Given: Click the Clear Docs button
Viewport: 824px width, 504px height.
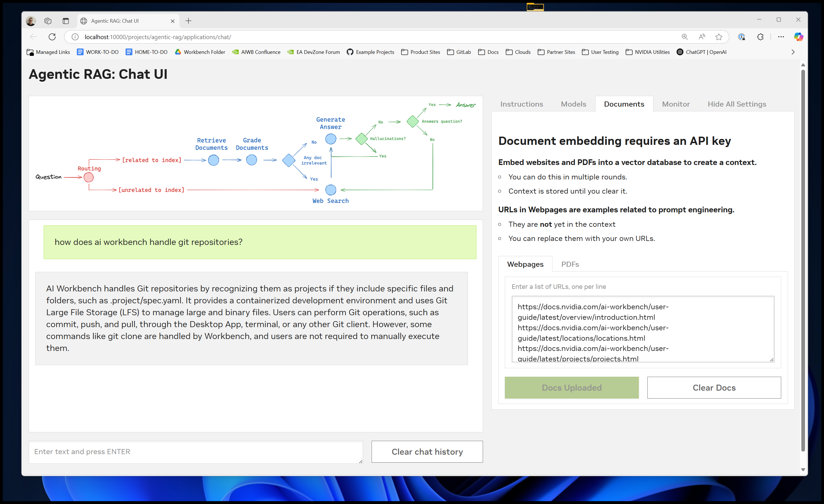Looking at the screenshot, I should coord(714,387).
